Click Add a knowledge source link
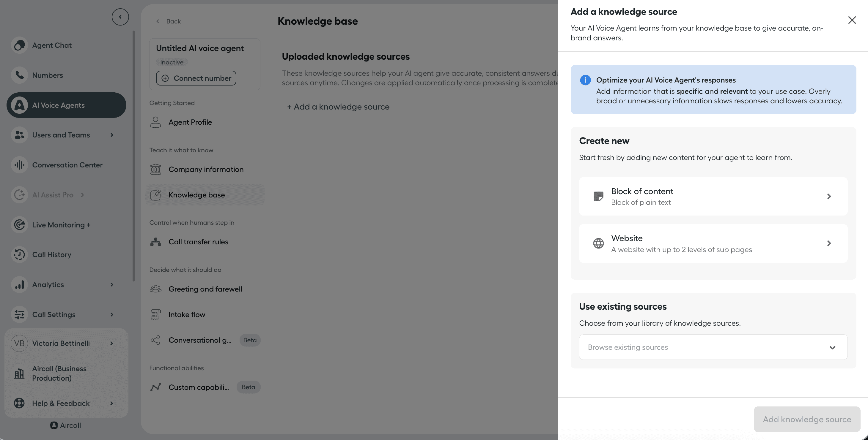 pos(338,107)
